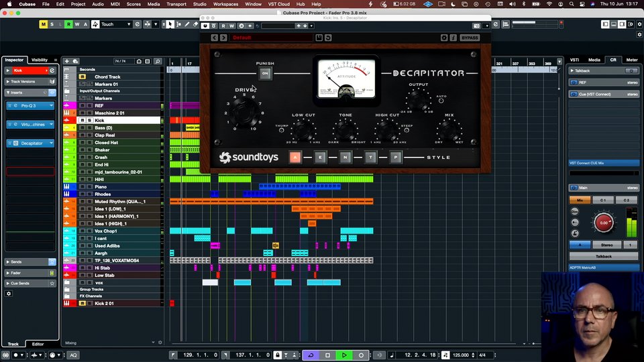Select the Erase tool in toolbar
This screenshot has height=362, width=644.
click(x=195, y=25)
